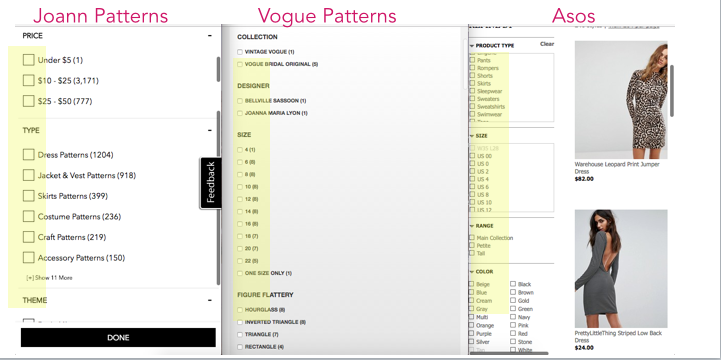Check the Under $5 price filter
The width and height of the screenshot is (721, 360).
click(x=29, y=60)
